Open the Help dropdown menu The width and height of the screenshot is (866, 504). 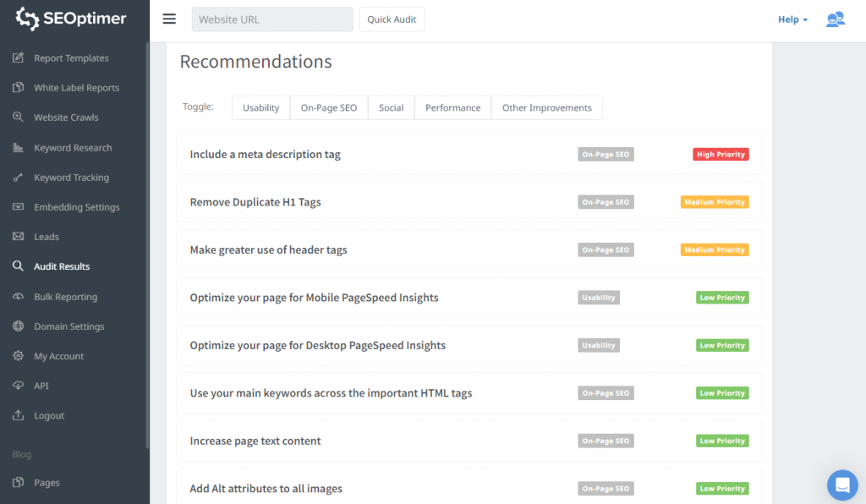click(x=792, y=19)
